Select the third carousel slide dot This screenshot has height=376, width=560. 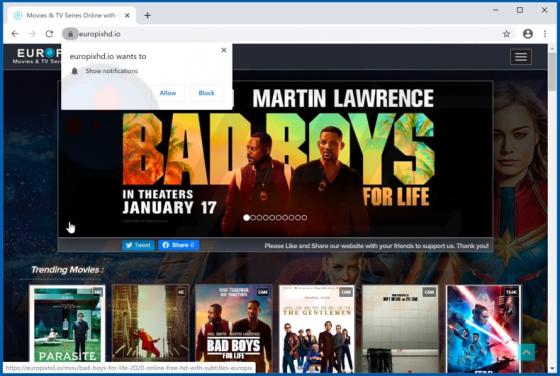(x=259, y=217)
